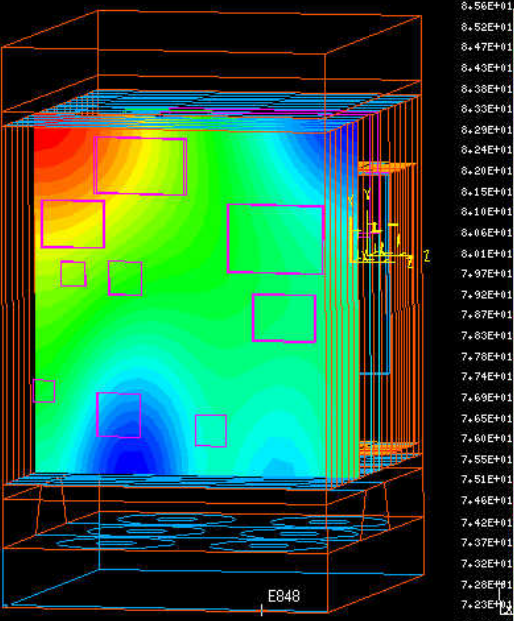Select the 8.52E+01 legend entry
514x621 pixels.
pyautogui.click(x=487, y=27)
